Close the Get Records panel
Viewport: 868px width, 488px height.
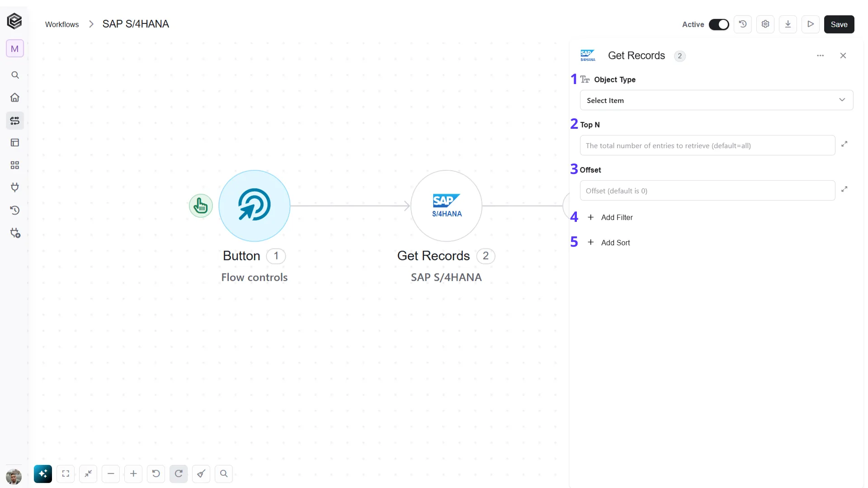(x=843, y=56)
